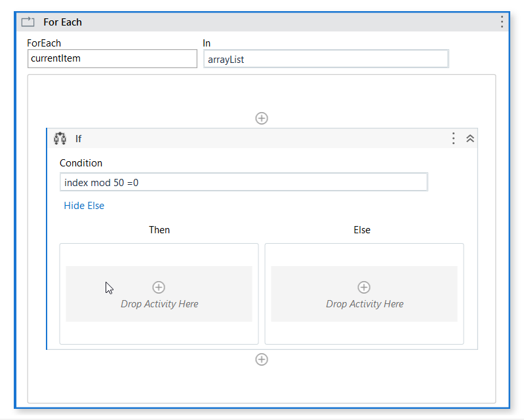The width and height of the screenshot is (524, 420).
Task: Click Drop Activity Here in Then branch
Action: (159, 304)
